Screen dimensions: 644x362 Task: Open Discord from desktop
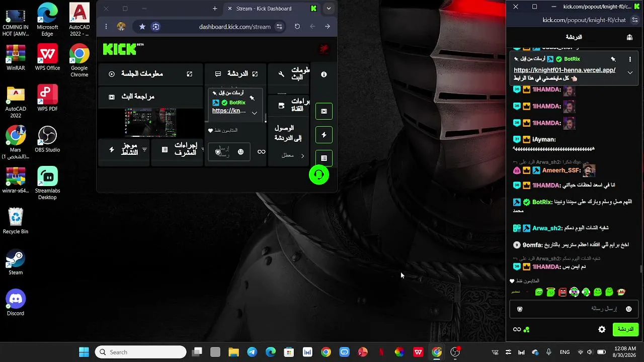(16, 303)
